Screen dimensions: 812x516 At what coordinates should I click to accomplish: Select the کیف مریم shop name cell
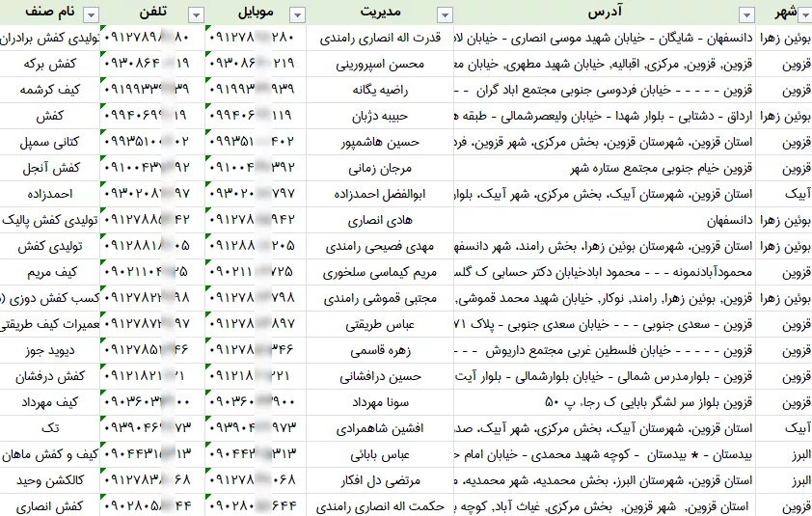[x=50, y=272]
